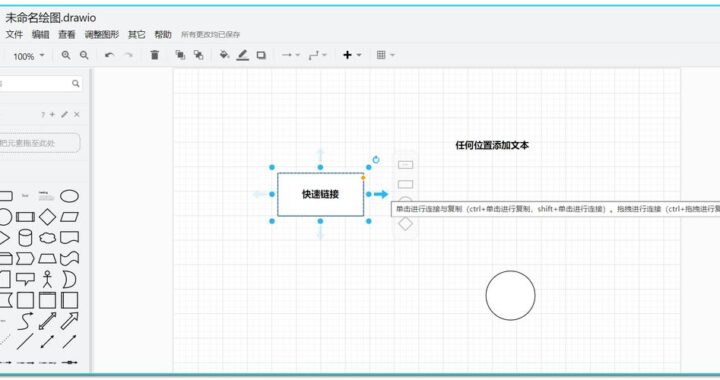Screen dimensions: 720x380
Task: Select the step chevron shape in library
Action: coord(25,258)
